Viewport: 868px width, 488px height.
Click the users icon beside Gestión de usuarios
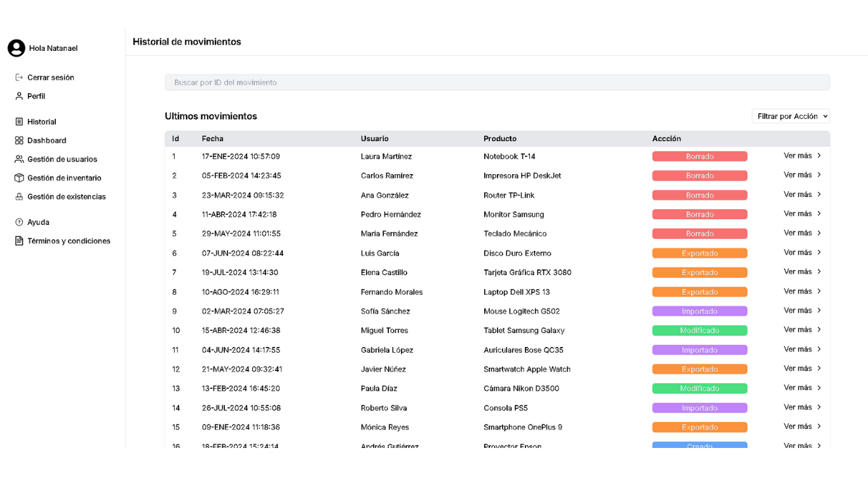point(19,159)
